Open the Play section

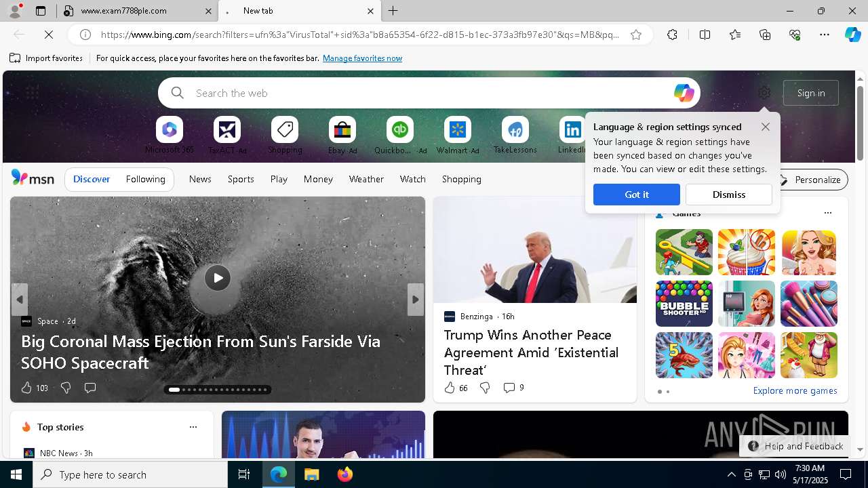pyautogui.click(x=279, y=179)
